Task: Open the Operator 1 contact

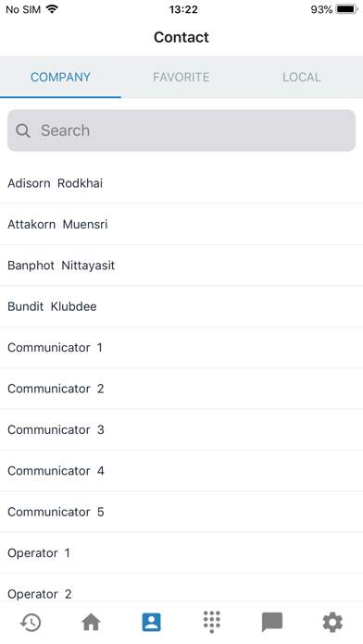Action: pos(181,552)
